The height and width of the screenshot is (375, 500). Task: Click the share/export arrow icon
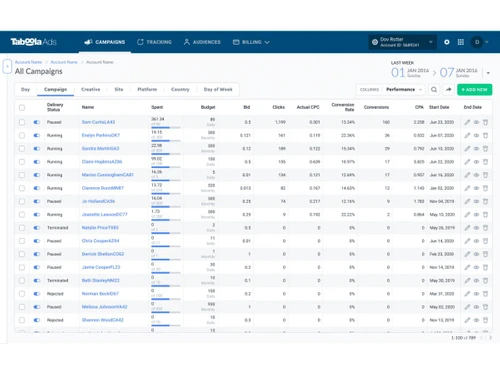pos(449,89)
